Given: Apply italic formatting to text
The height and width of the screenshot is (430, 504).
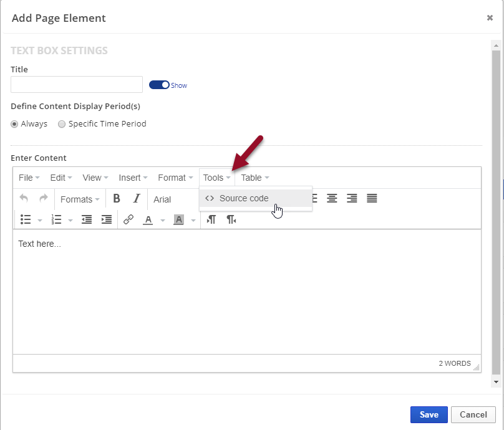Looking at the screenshot, I should tap(137, 199).
